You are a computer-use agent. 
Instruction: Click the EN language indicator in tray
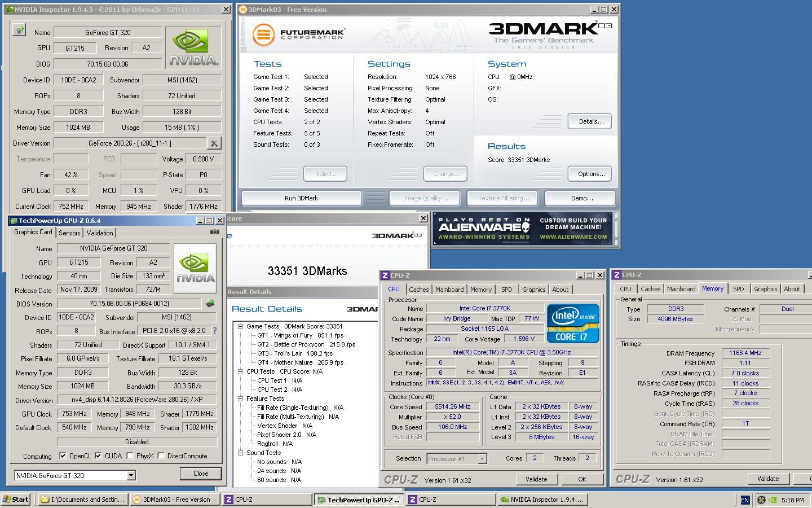pos(744,500)
